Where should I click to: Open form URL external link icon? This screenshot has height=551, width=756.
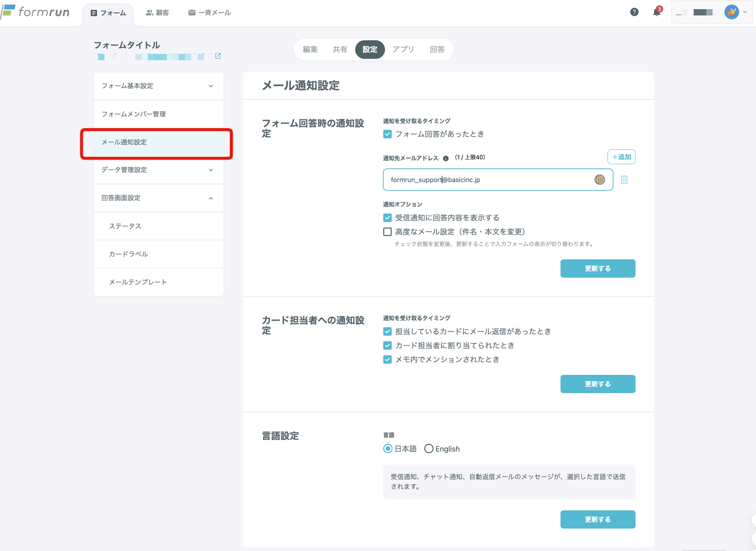pos(218,56)
